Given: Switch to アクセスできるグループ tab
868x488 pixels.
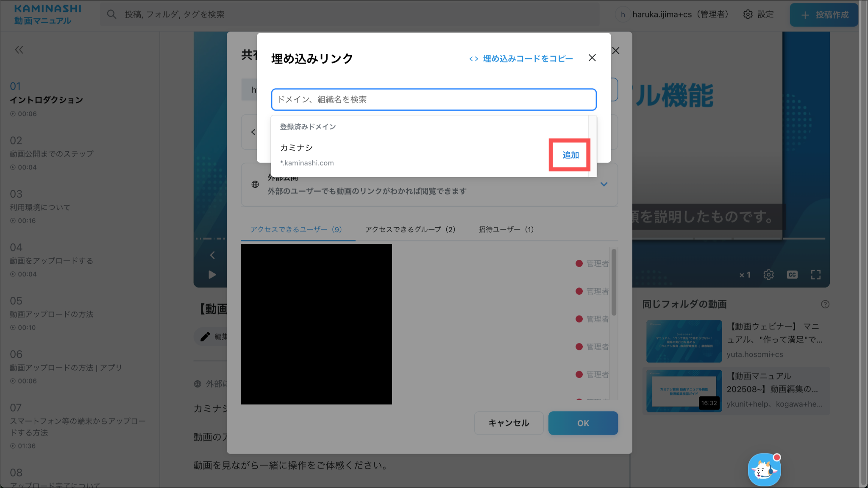Looking at the screenshot, I should (x=410, y=229).
